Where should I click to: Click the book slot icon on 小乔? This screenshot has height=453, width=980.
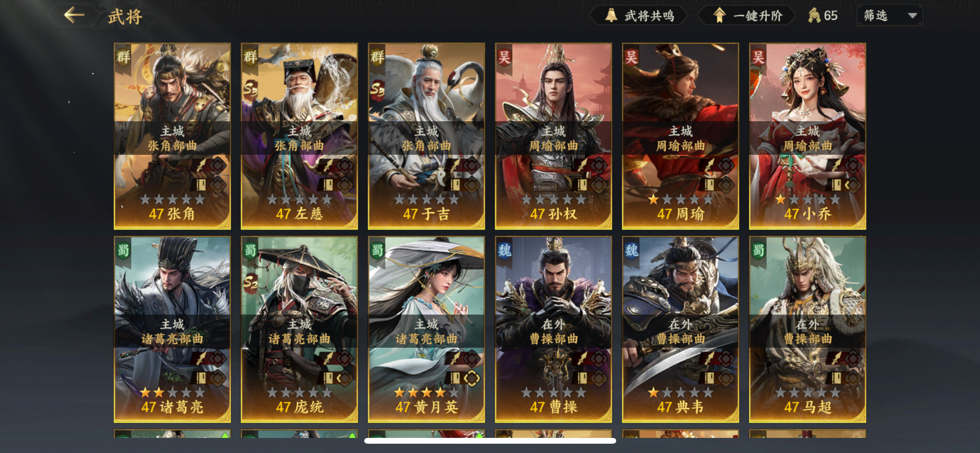pyautogui.click(x=836, y=185)
